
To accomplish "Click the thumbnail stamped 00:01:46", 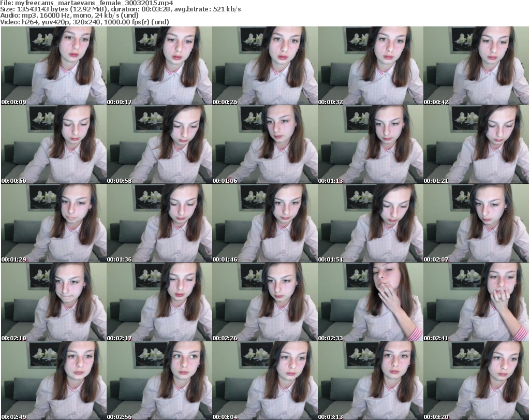I will coord(264,223).
